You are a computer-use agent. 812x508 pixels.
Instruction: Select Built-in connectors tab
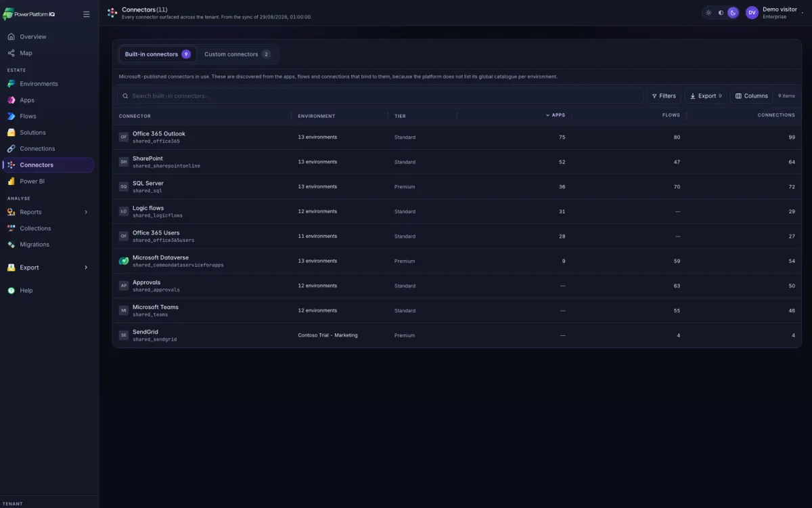click(x=158, y=54)
